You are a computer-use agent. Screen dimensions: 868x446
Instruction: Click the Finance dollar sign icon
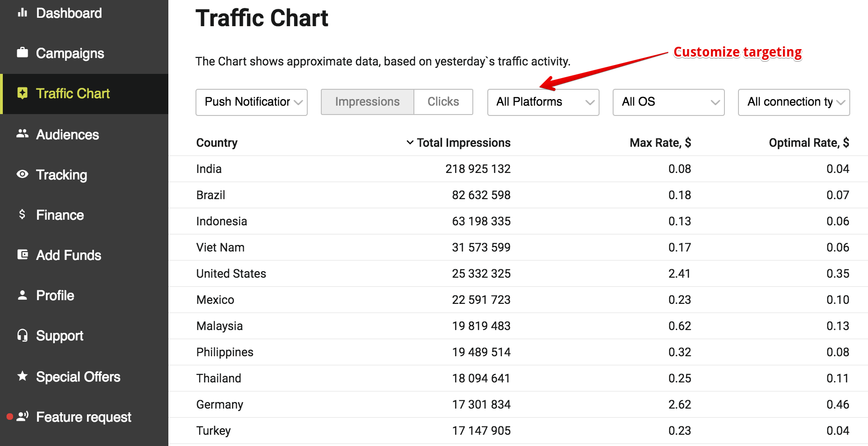pos(22,214)
